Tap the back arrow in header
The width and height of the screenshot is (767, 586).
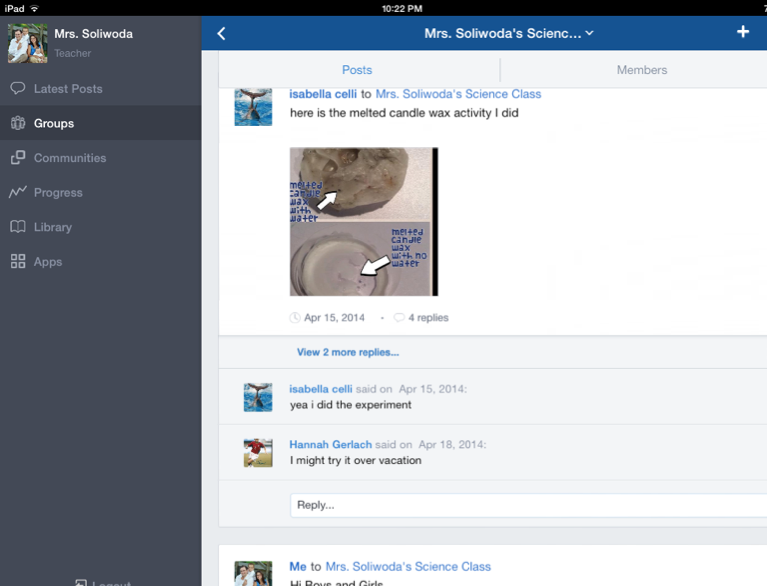pyautogui.click(x=221, y=33)
